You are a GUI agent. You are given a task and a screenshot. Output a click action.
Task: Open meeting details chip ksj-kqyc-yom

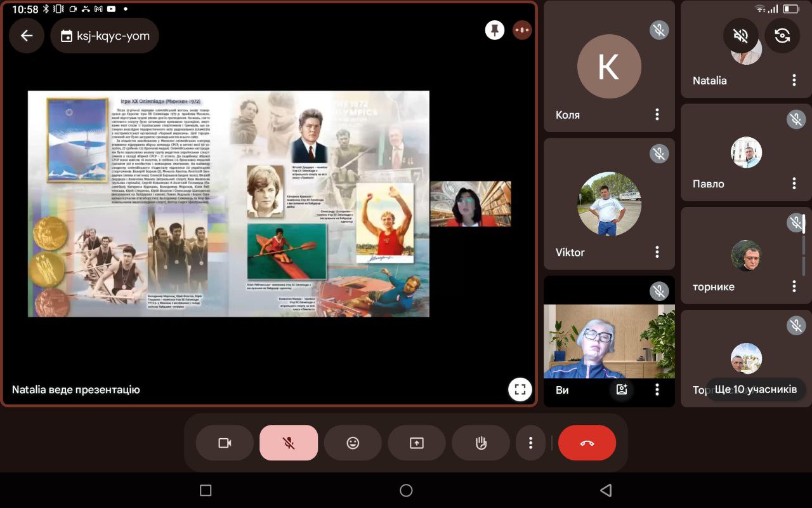point(105,36)
